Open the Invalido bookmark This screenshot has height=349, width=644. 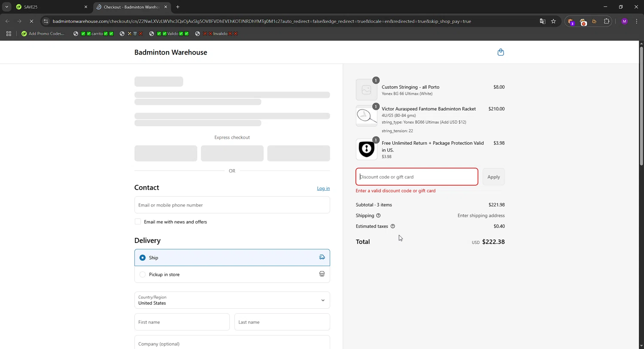[216, 33]
